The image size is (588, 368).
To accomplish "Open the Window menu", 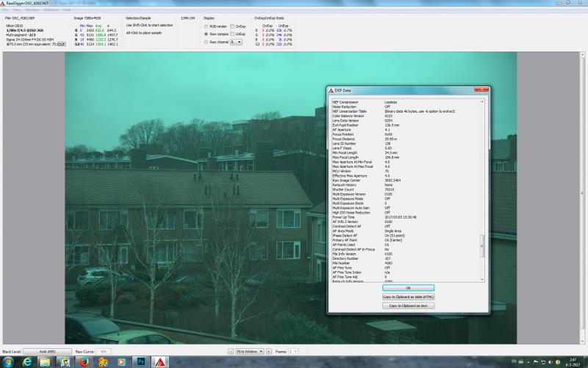I will (32, 10).
